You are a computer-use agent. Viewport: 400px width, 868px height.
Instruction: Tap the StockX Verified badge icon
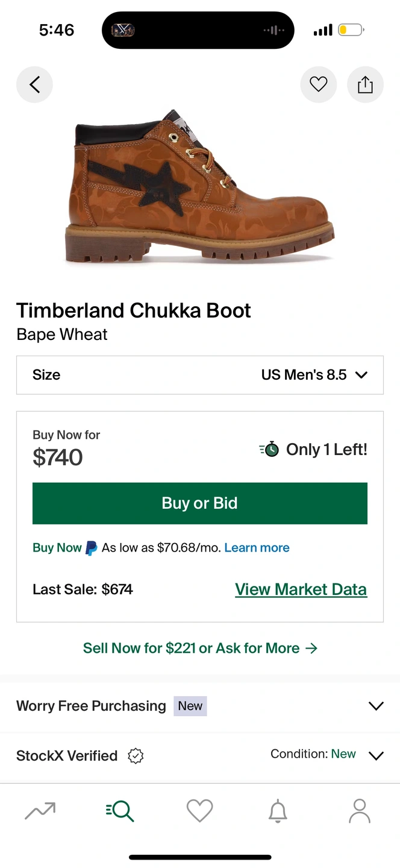(136, 756)
